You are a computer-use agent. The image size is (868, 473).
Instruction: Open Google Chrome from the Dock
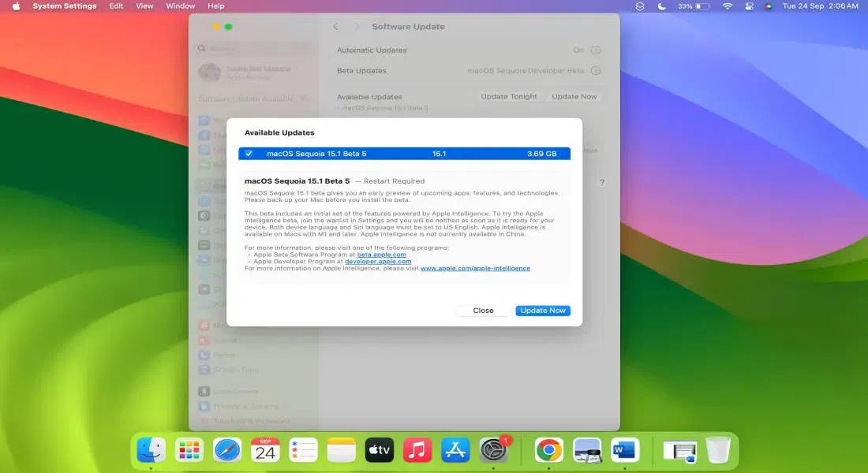point(549,450)
